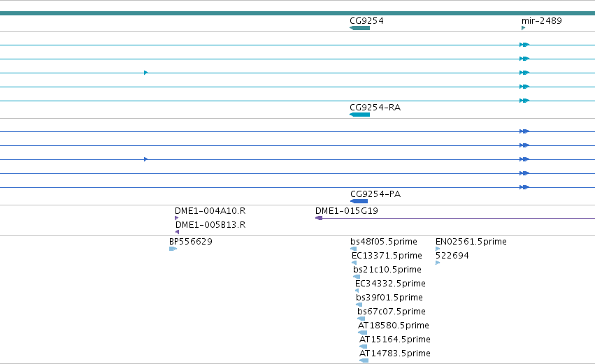The height and width of the screenshot is (364, 595).
Task: Click the CG9254 gene glyph bar
Action: [360, 28]
